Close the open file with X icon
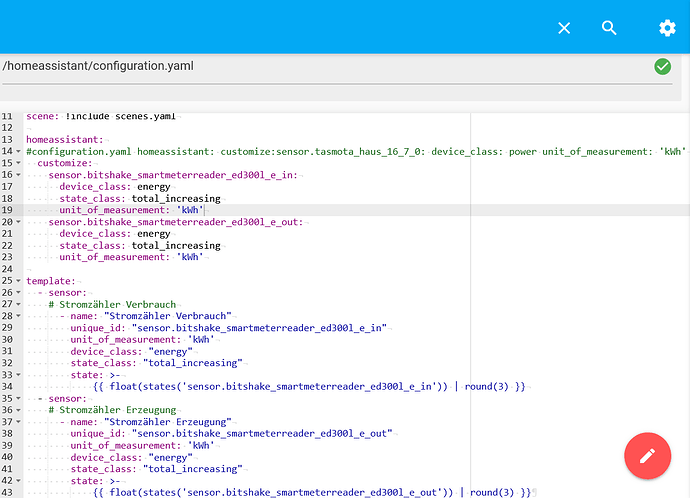Image resolution: width=690 pixels, height=498 pixels. pyautogui.click(x=564, y=28)
